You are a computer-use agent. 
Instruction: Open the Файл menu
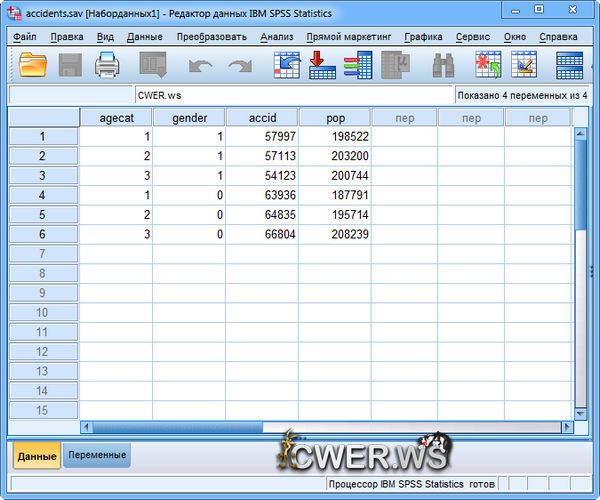24,37
